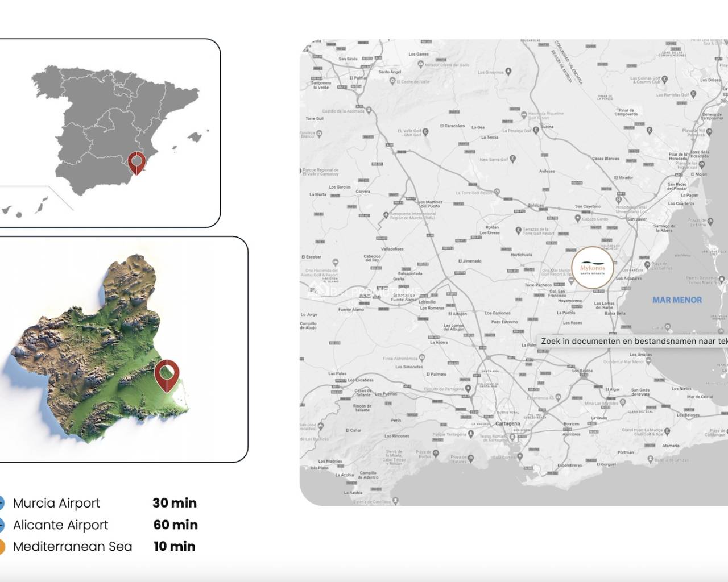Click the 60 min travel time
728x582 pixels.
175,525
